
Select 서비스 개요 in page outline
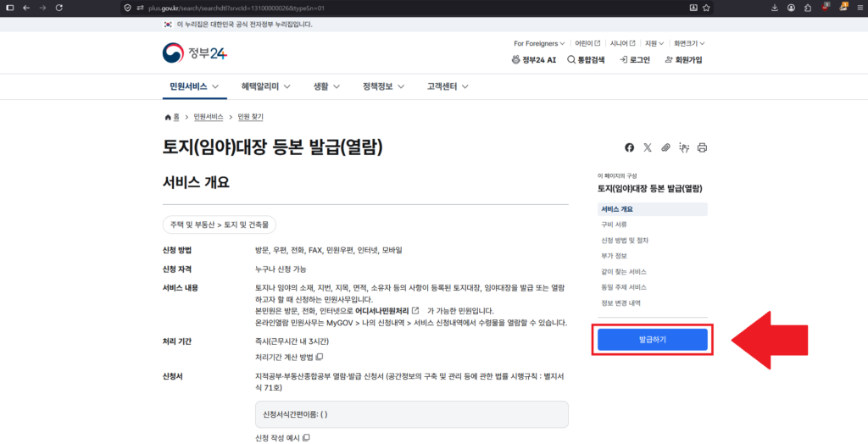pyautogui.click(x=652, y=209)
